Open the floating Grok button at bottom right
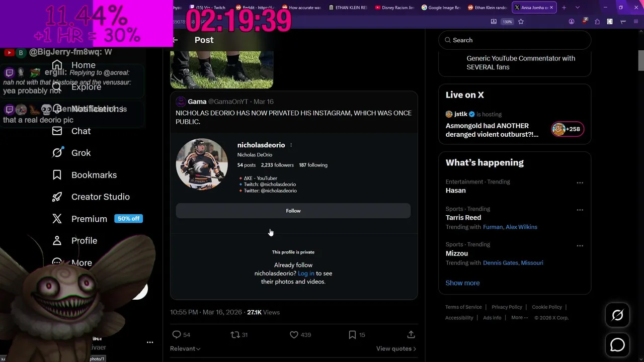Image resolution: width=644 pixels, height=362 pixels. click(x=617, y=315)
